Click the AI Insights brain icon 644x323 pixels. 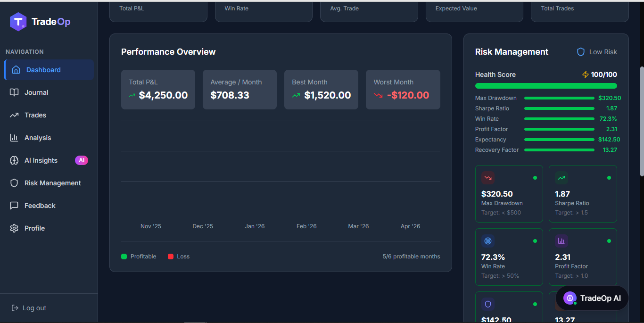(15, 160)
